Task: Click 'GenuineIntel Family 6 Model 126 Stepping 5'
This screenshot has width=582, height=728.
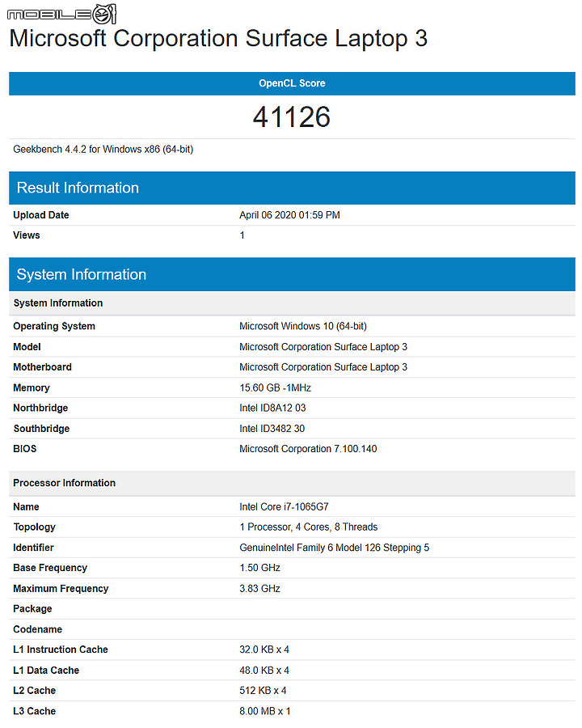Action: [334, 548]
